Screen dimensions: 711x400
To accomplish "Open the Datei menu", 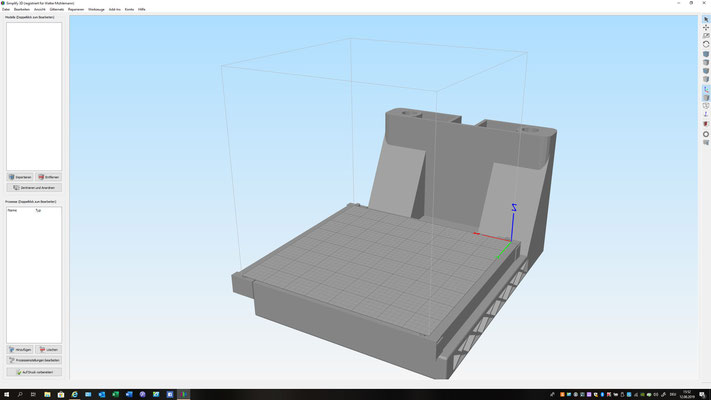I will [6, 9].
